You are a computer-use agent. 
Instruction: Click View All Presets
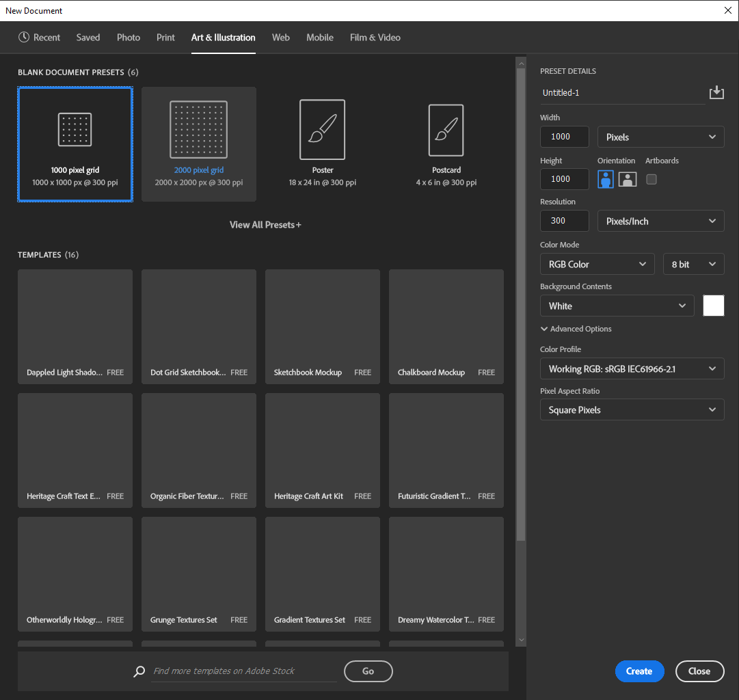click(265, 224)
